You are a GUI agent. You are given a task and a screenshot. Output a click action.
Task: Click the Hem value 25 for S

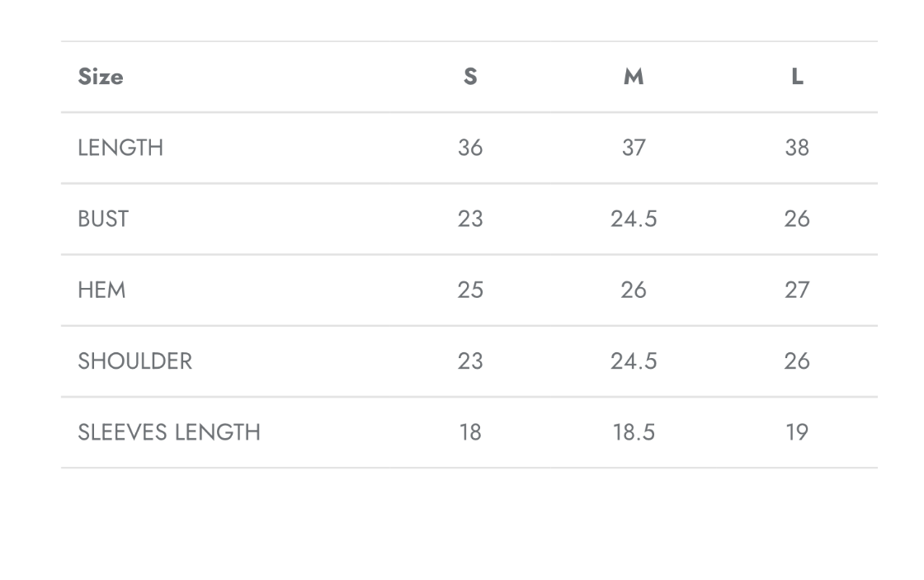tap(470, 290)
